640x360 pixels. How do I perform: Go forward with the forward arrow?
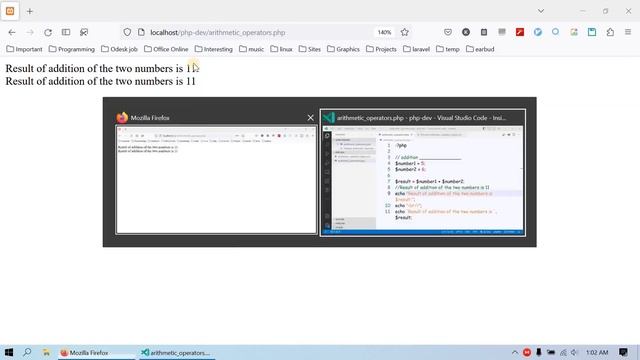pos(30,32)
